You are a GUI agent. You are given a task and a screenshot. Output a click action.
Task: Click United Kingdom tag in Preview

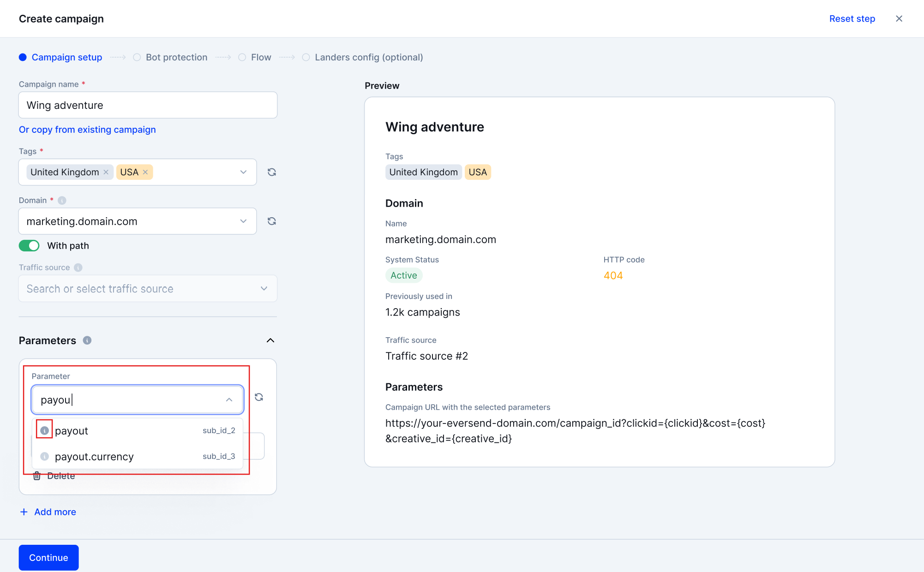point(423,172)
